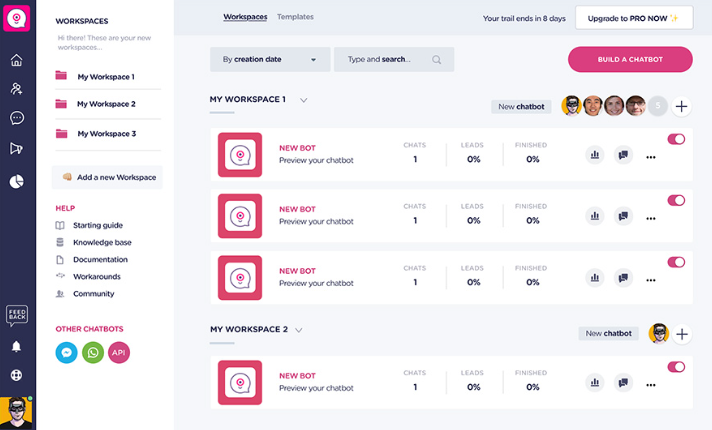Switch to the Templates tab
This screenshot has height=430, width=712.
(295, 17)
